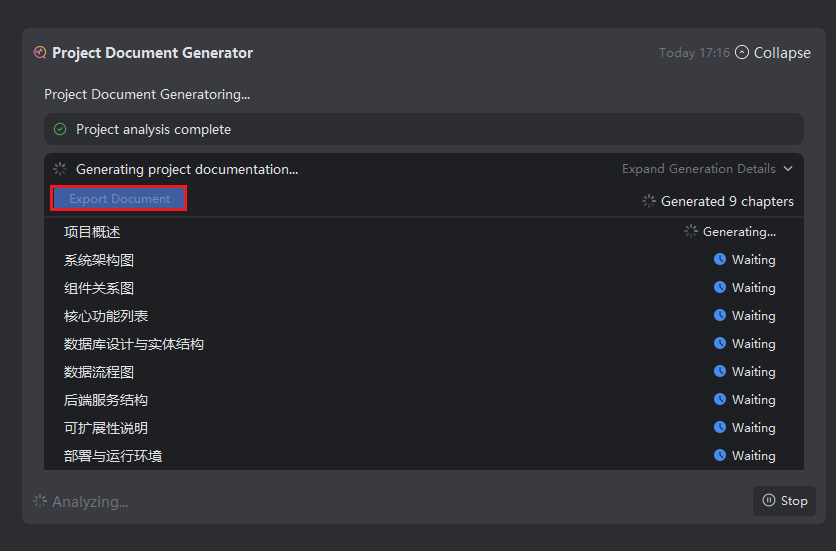Open the 可扩展性说明 chapter
836x551 pixels.
(x=106, y=428)
